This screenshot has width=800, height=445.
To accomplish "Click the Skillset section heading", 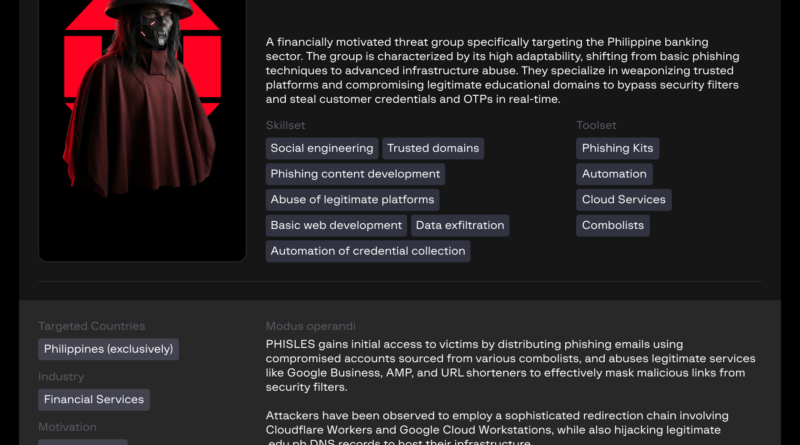I will 285,125.
